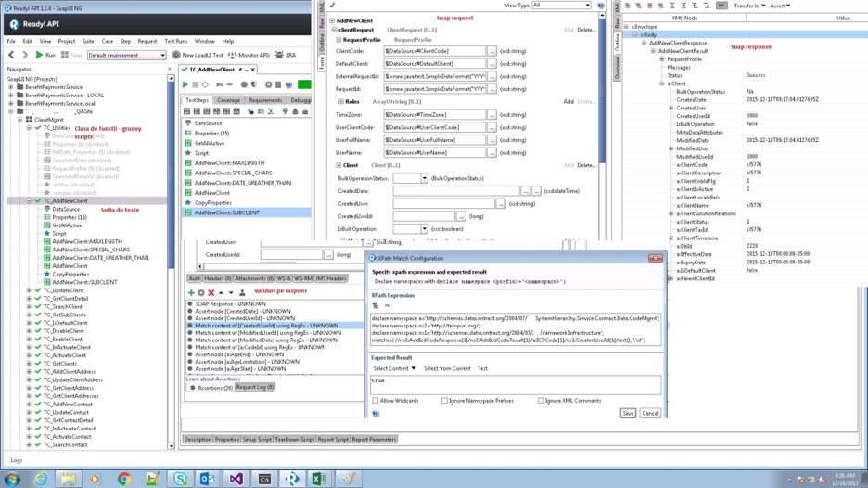Click the New LoadUI Test icon

coord(176,56)
